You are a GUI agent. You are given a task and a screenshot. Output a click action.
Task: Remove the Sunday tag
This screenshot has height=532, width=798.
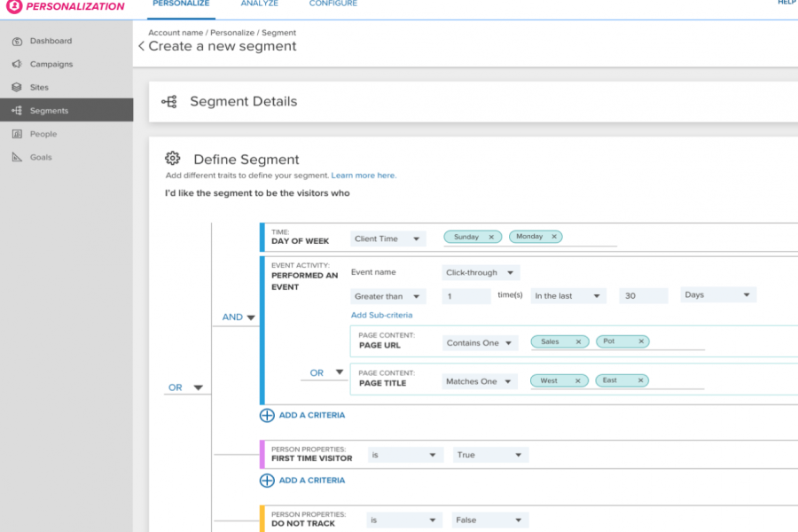[x=490, y=237]
